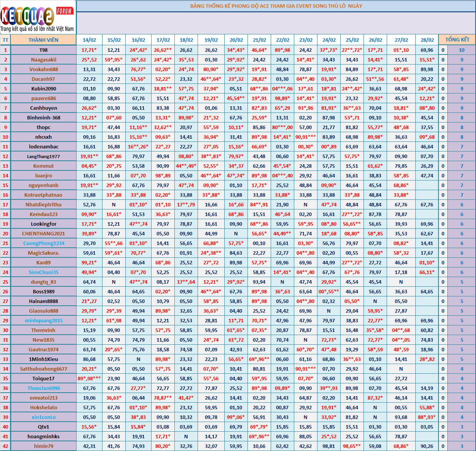Image resolution: width=476 pixels, height=451 pixels.
Task: Click T98's total score of 10
Action: (461, 50)
